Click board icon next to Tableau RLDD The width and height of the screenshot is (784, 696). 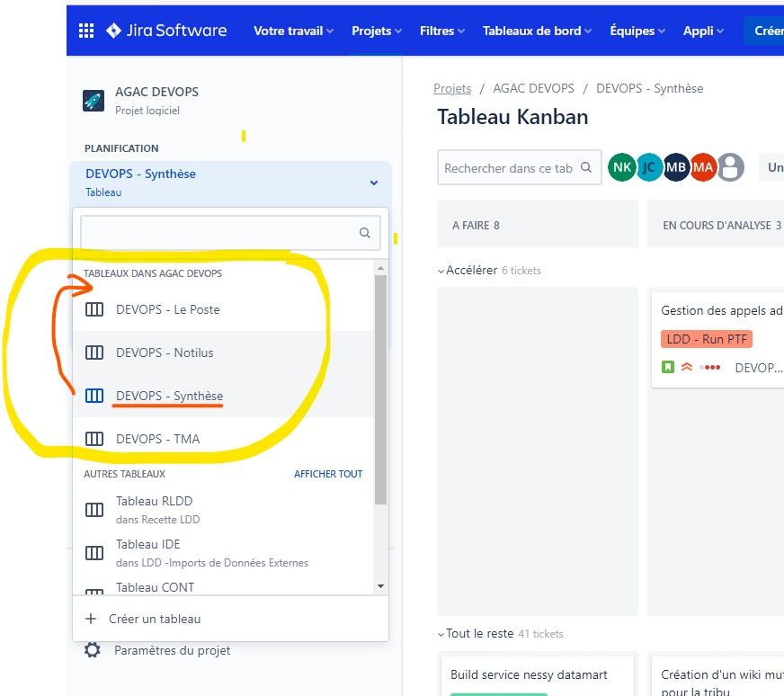pos(94,510)
